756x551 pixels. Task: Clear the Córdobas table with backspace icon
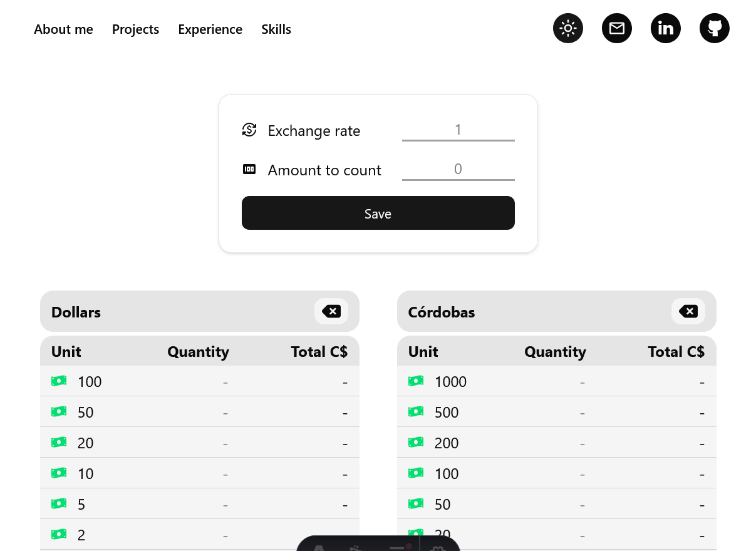(688, 311)
